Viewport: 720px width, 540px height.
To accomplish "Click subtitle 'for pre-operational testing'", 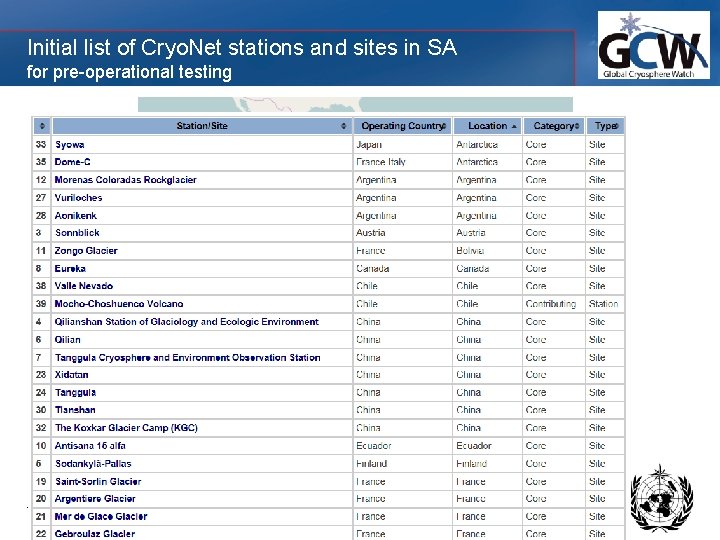I will coord(129,72).
